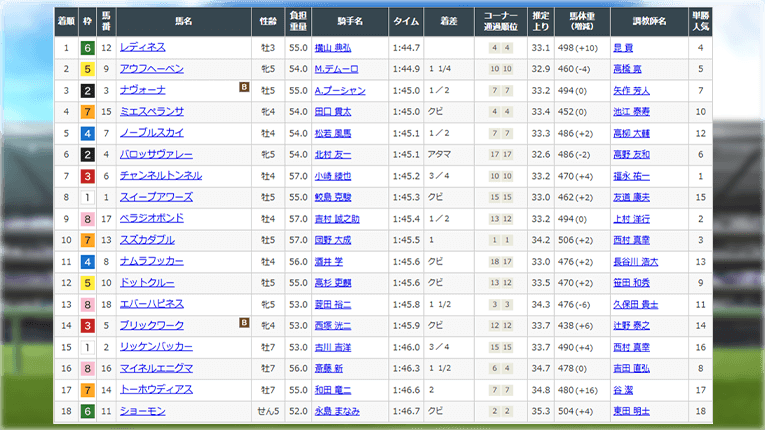Open horse link ショーモン
Image resolution: width=765 pixels, height=430 pixels.
[x=143, y=411]
